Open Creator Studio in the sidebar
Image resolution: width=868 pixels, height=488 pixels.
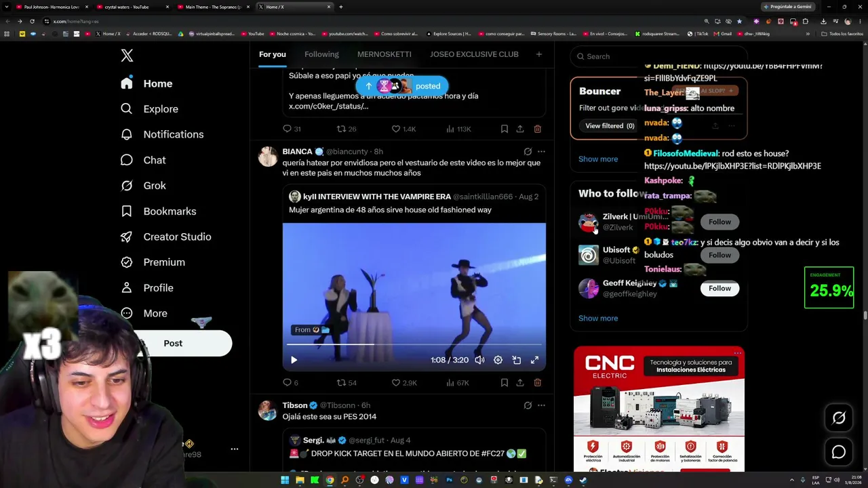tap(165, 237)
